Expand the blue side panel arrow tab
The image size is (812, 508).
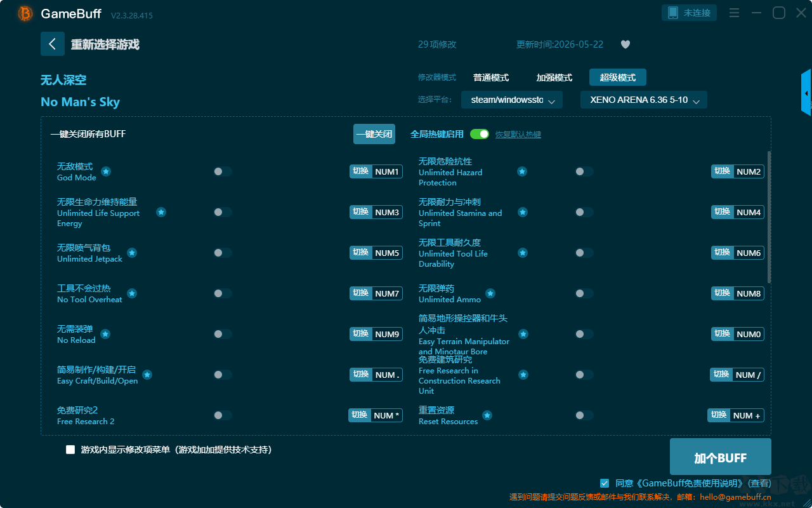point(806,93)
